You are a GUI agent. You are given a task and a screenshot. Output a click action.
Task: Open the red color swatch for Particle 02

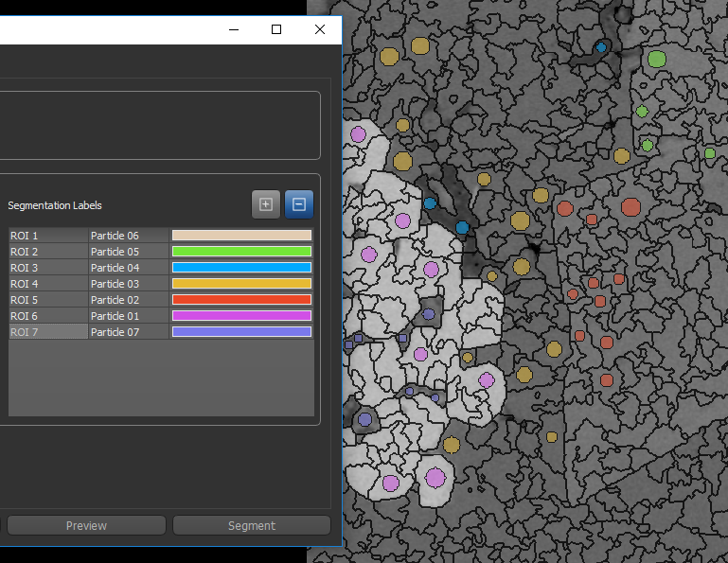(241, 300)
